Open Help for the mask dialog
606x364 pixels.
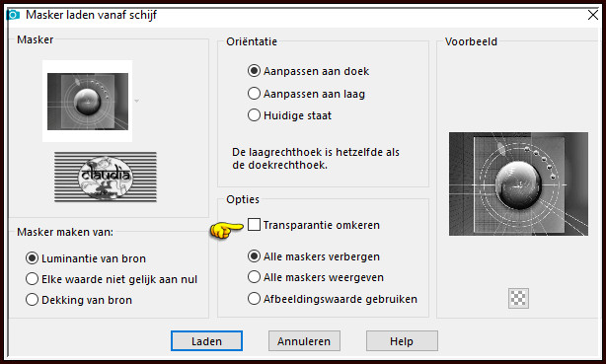pos(402,340)
